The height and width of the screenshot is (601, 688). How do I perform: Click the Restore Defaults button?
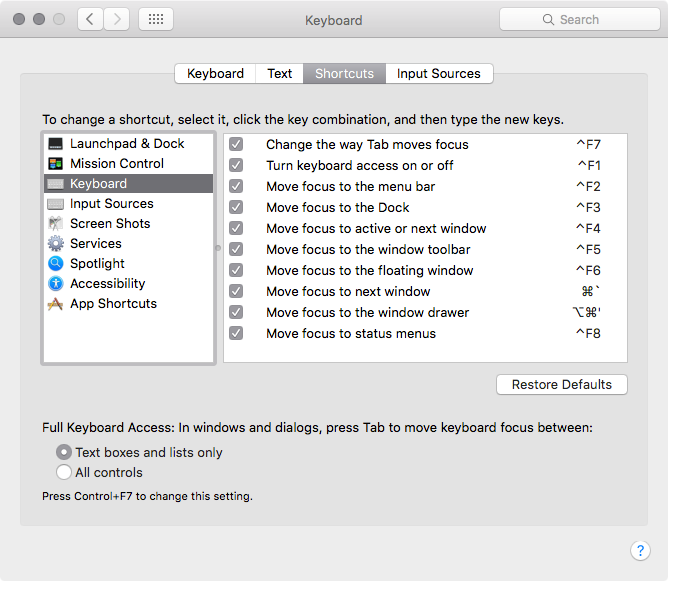(562, 385)
